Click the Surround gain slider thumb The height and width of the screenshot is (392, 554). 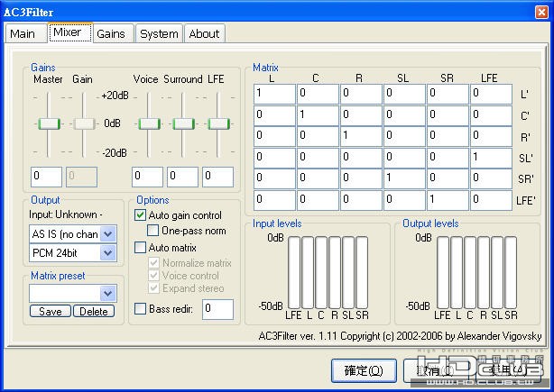[183, 123]
